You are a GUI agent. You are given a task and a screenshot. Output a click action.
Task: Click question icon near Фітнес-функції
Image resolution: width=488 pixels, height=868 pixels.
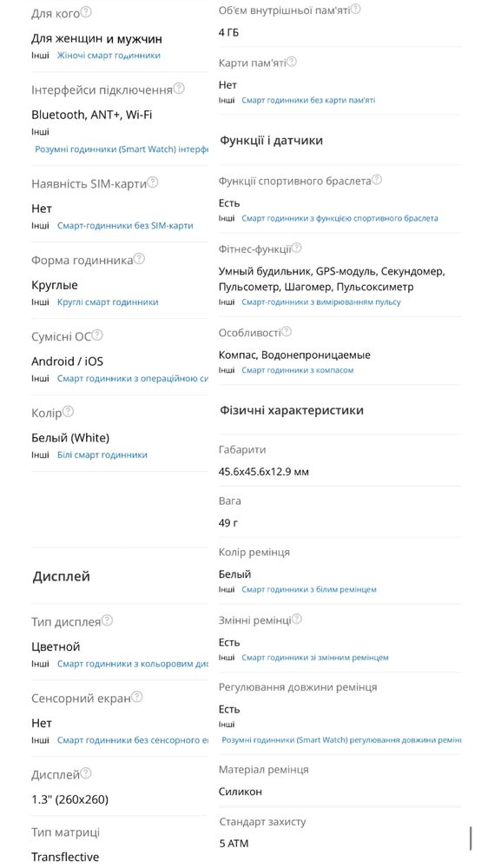297,248
